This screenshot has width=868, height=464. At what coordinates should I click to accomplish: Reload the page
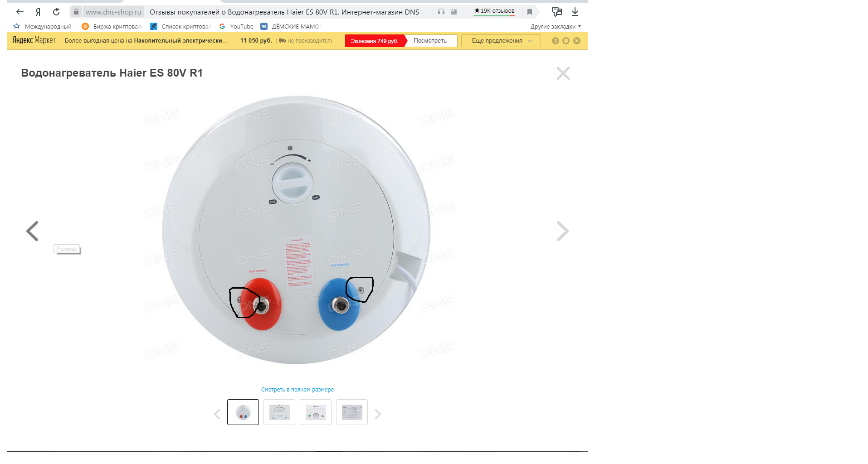(56, 12)
